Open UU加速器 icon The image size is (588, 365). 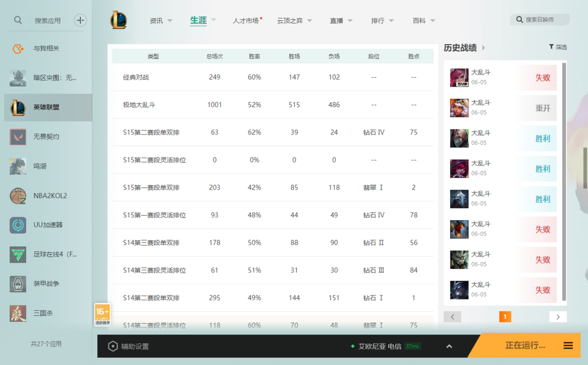coord(18,225)
